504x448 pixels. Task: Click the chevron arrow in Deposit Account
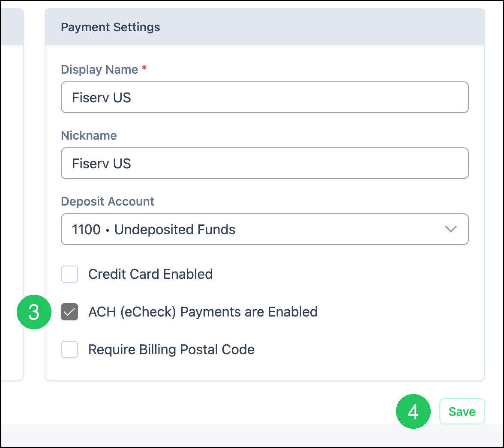click(451, 229)
